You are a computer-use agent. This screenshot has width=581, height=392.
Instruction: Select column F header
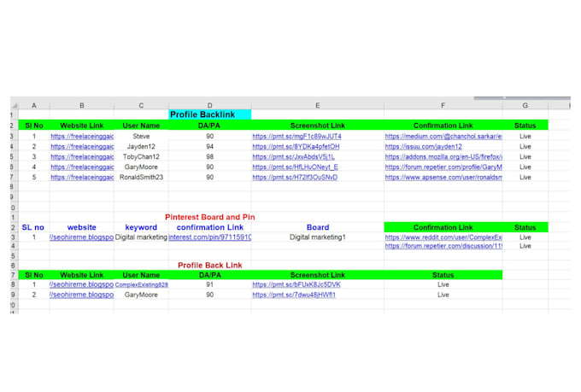pos(443,106)
